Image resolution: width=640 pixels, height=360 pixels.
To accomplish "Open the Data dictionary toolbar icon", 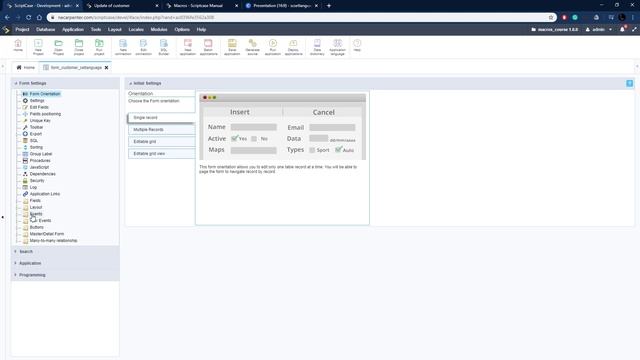I will click(x=317, y=47).
